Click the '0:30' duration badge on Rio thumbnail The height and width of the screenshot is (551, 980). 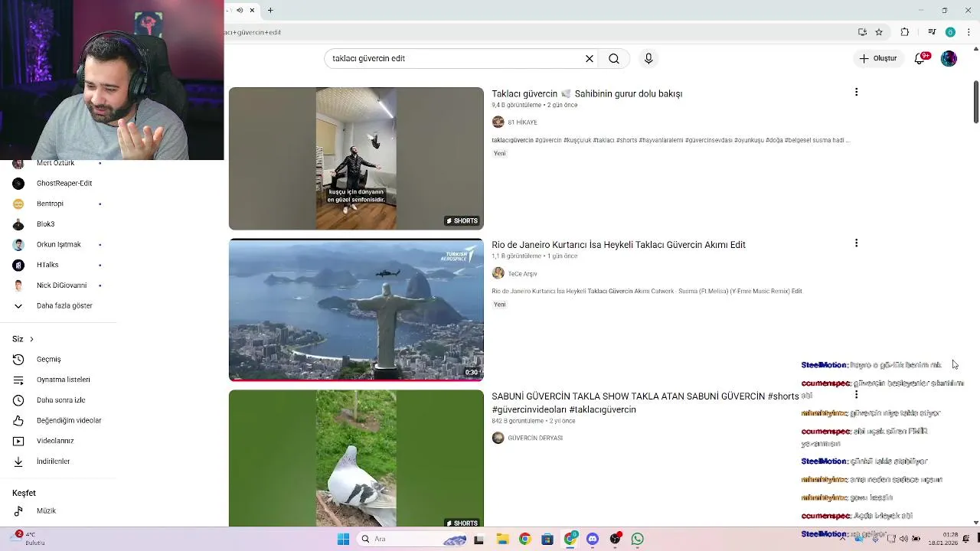tap(472, 373)
